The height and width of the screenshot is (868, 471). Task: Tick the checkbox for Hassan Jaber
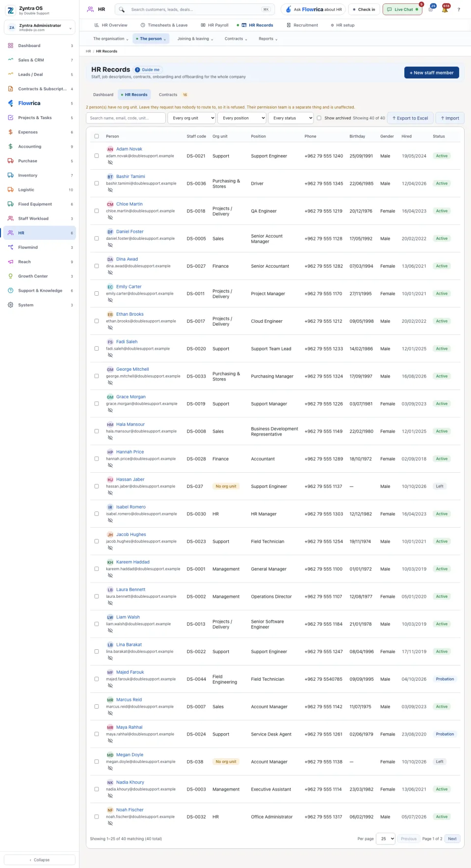[x=97, y=486]
